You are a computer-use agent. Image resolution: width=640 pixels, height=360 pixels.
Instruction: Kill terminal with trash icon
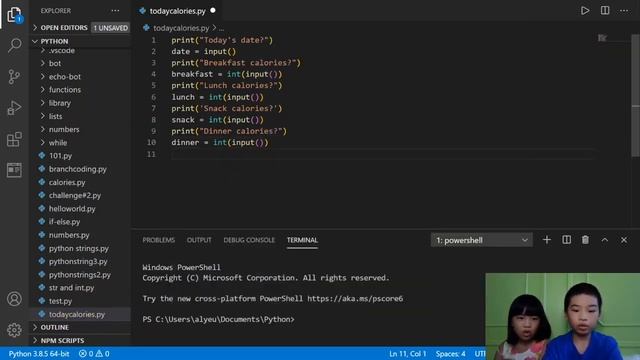[585, 240]
